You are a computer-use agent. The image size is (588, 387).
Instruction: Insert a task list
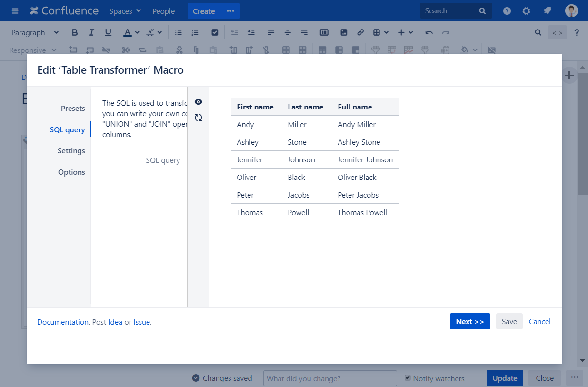[215, 32]
